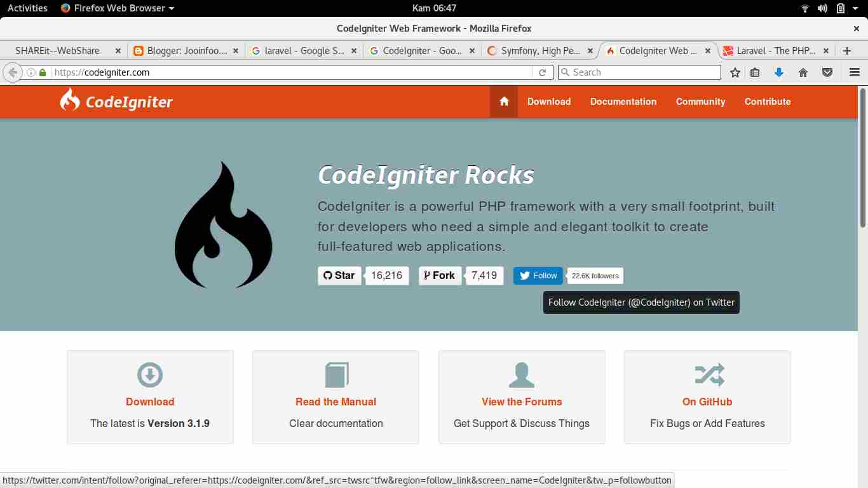Click the crossed-arrows icon above On GitHub
868x488 pixels.
707,374
